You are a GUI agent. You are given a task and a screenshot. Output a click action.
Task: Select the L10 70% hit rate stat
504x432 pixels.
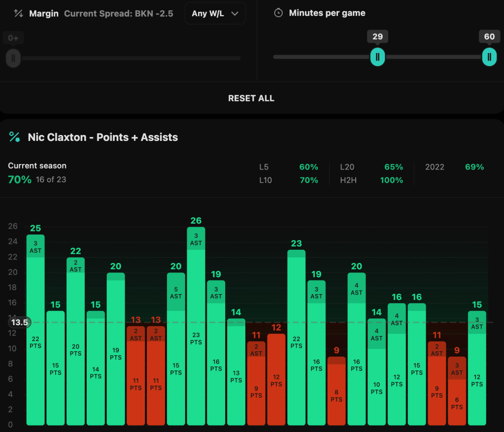(x=288, y=180)
